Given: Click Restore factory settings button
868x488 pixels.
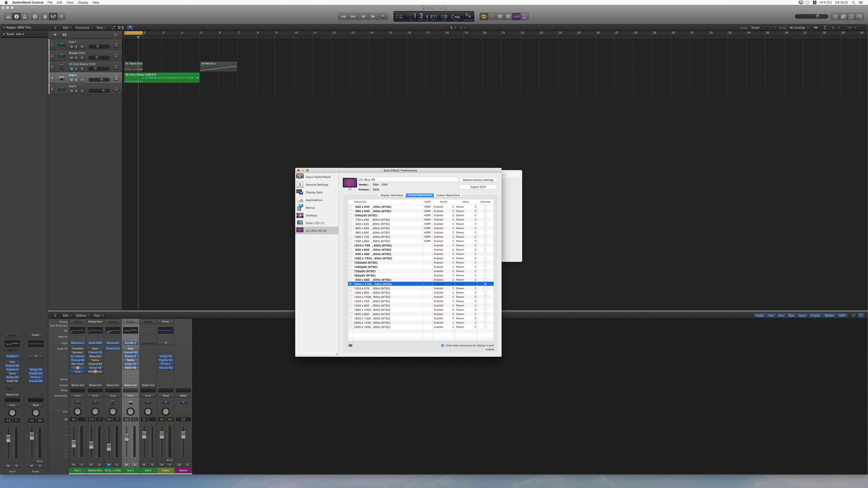Looking at the screenshot, I should pos(478,180).
